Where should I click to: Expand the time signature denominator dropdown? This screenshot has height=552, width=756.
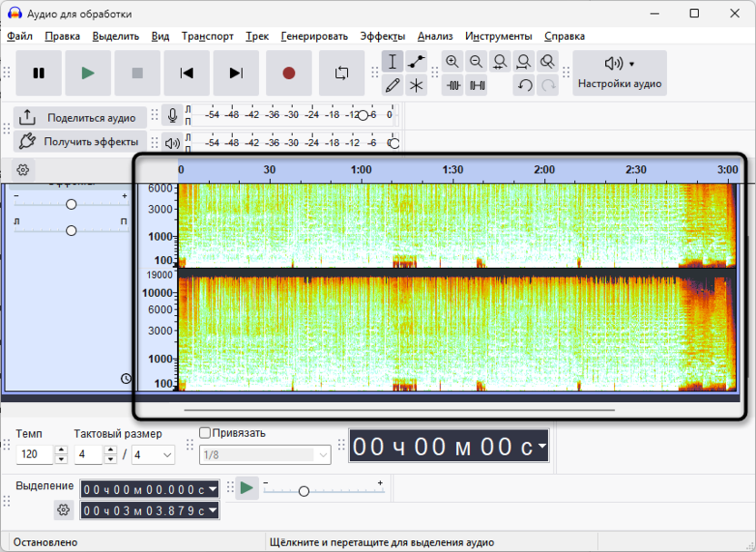166,454
